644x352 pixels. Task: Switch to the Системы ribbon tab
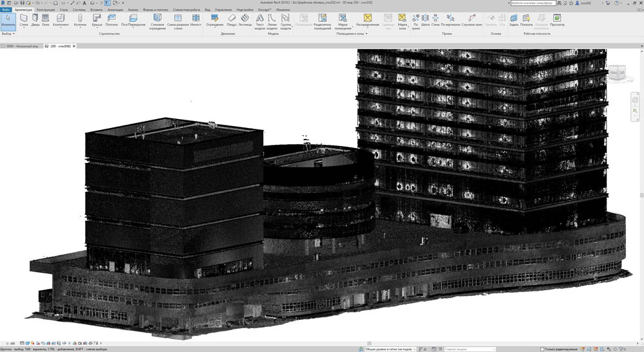pos(79,10)
